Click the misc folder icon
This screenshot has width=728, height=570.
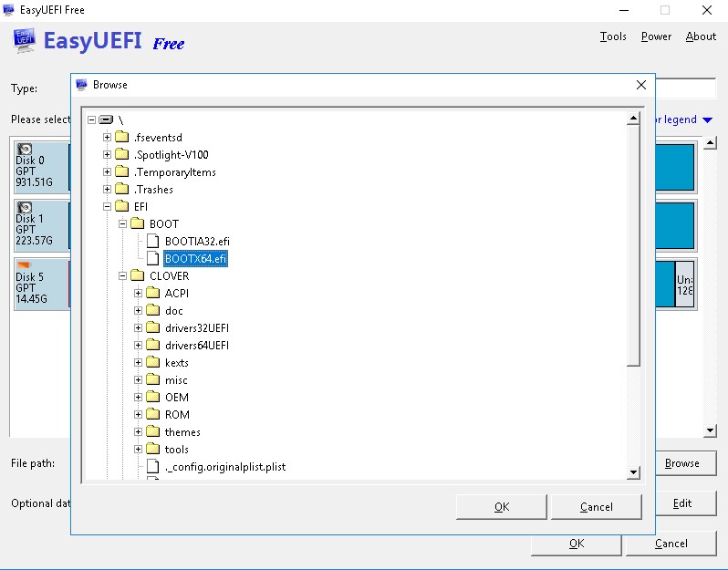(152, 379)
